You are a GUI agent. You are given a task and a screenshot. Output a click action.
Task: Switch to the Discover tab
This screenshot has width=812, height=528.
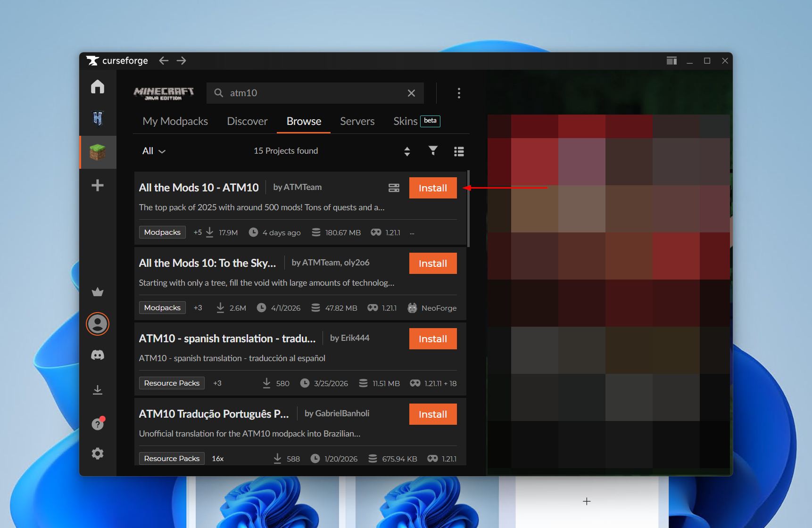point(247,121)
